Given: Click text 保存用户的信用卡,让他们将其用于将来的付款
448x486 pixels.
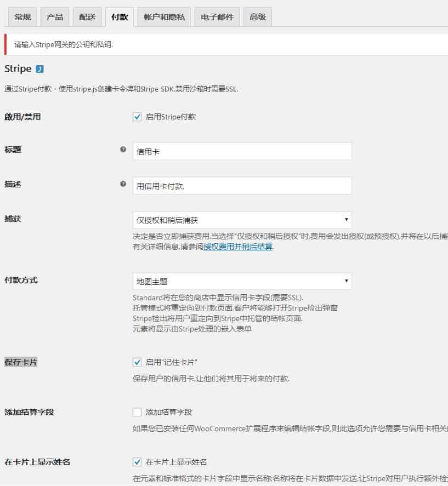Looking at the screenshot, I should point(211,379).
